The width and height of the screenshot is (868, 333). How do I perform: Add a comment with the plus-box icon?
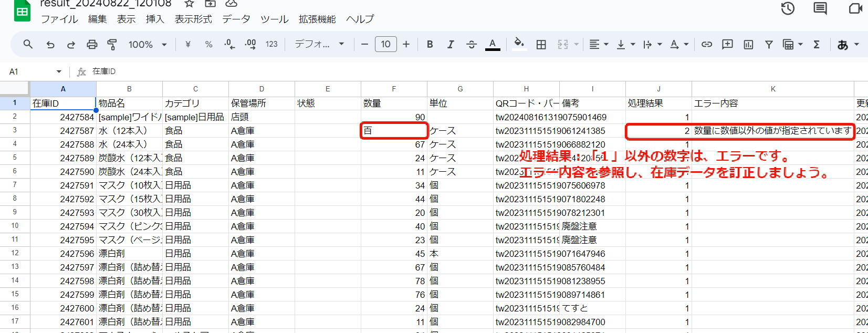click(x=727, y=45)
